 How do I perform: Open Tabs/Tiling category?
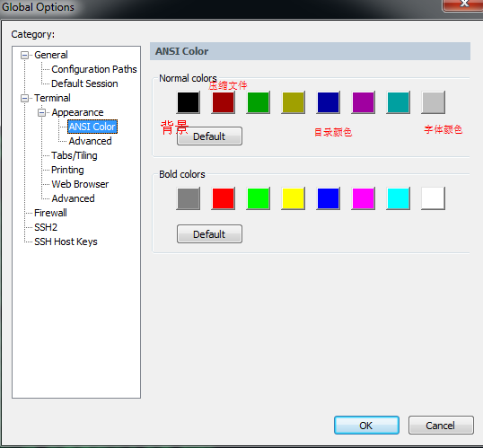click(x=75, y=155)
